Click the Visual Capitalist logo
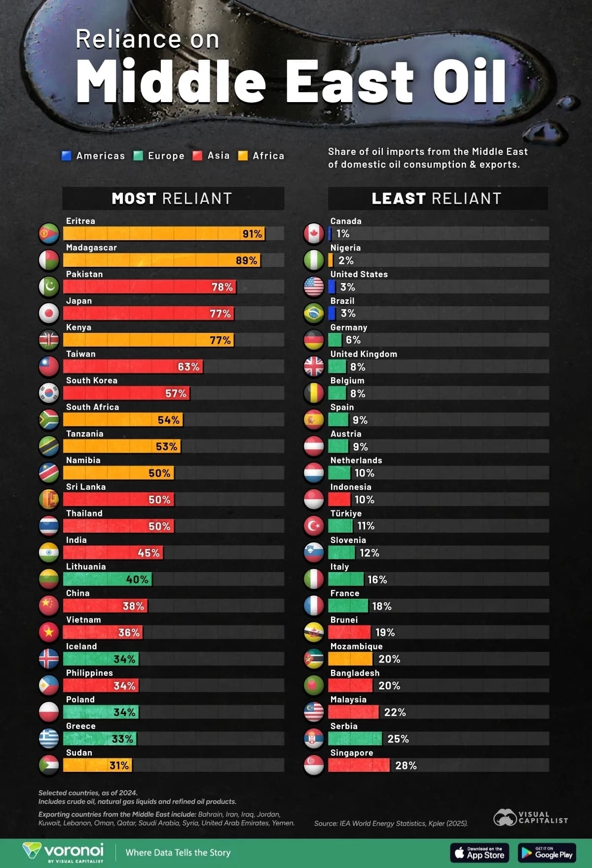Screen dimensions: 592x868 coord(531,817)
